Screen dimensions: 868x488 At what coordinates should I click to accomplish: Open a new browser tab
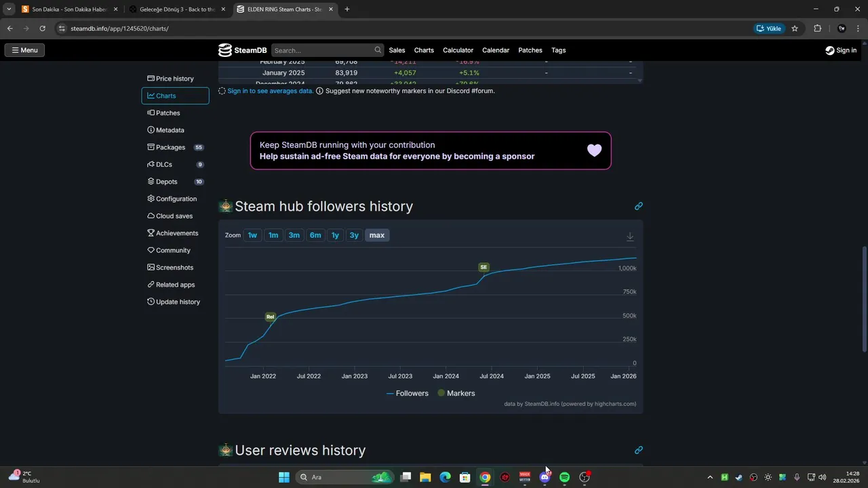coord(347,9)
